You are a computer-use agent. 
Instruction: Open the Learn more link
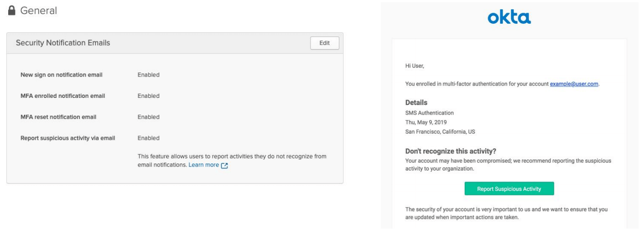click(203, 165)
